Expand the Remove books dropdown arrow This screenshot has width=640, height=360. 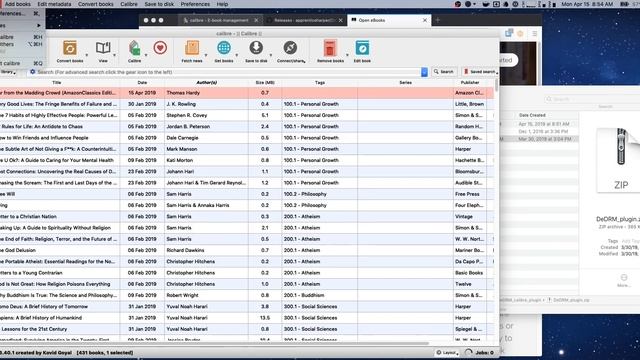347,55
